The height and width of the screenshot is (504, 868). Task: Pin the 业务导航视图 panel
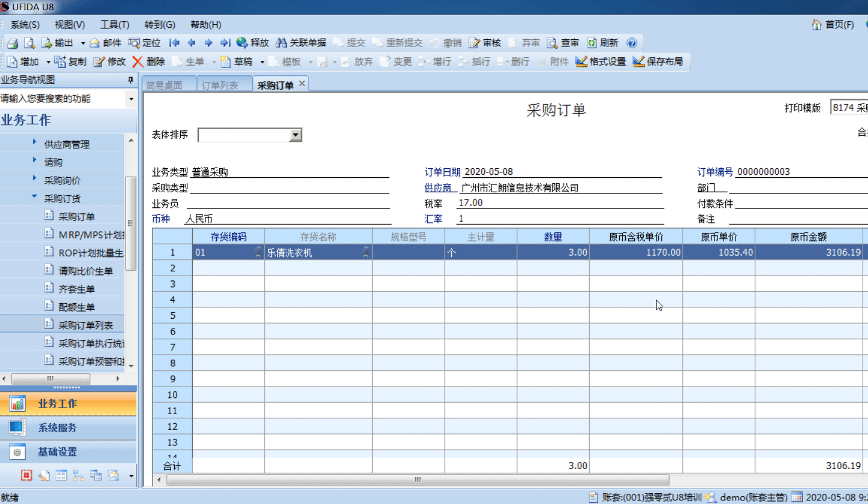pyautogui.click(x=130, y=80)
